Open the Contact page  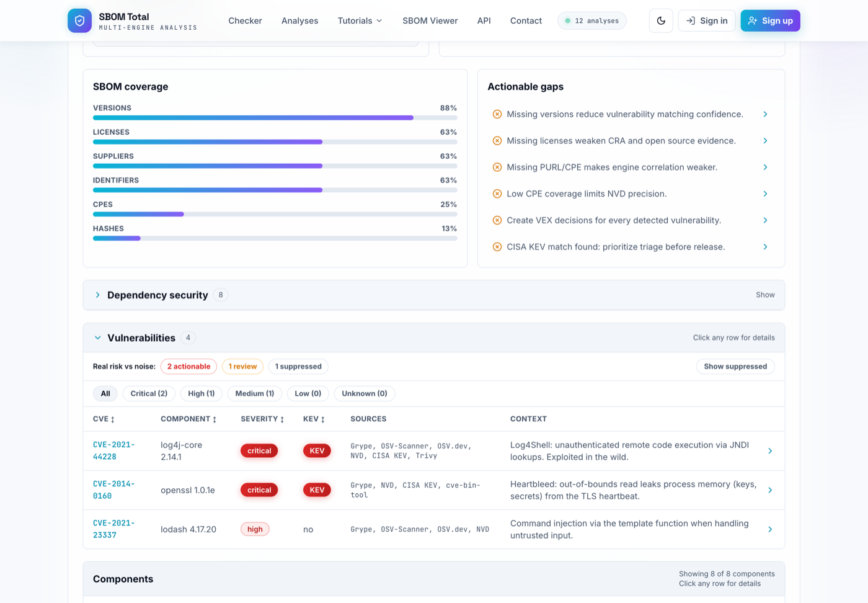coord(526,20)
